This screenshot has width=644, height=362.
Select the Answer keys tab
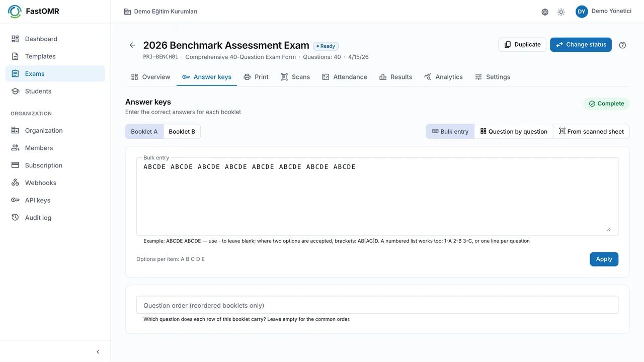tap(207, 77)
